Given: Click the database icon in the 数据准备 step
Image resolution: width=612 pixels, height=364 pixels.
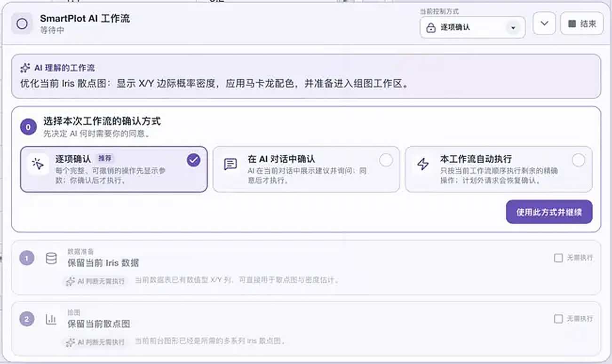Looking at the screenshot, I should click(51, 258).
